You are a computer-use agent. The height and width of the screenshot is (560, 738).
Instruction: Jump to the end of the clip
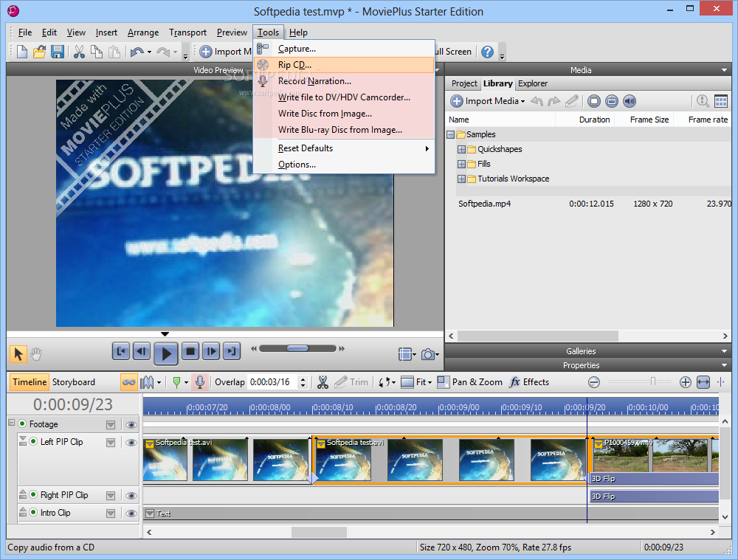click(x=232, y=351)
